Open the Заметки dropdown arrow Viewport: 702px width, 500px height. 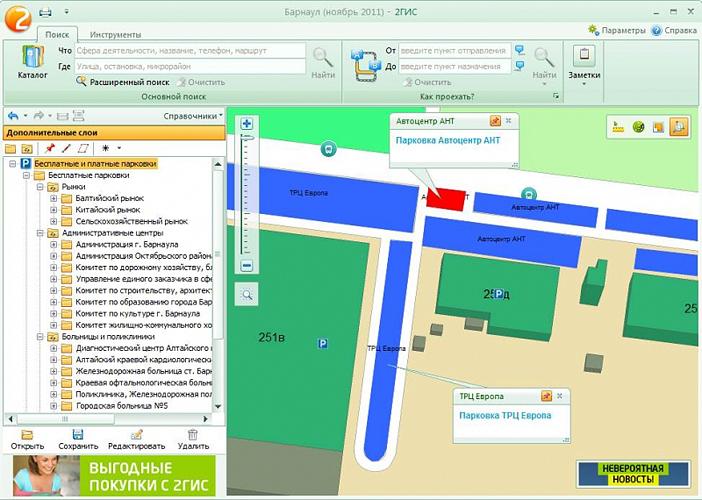click(x=584, y=84)
